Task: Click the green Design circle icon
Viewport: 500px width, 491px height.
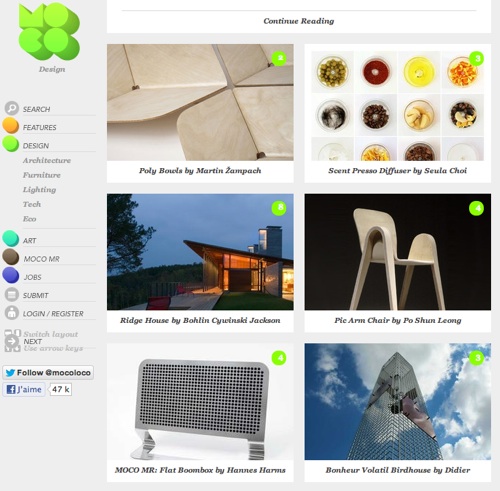Action: tap(11, 144)
